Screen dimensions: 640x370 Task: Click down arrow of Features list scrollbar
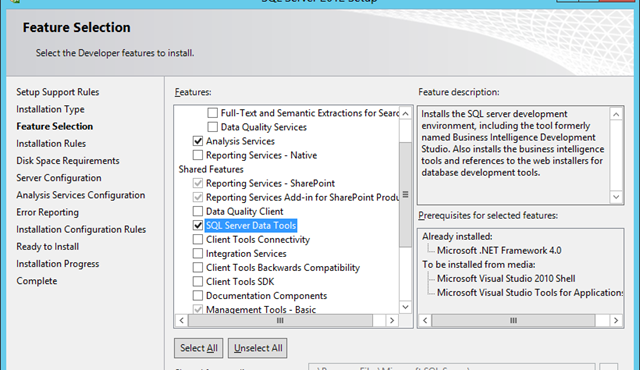tap(405, 307)
